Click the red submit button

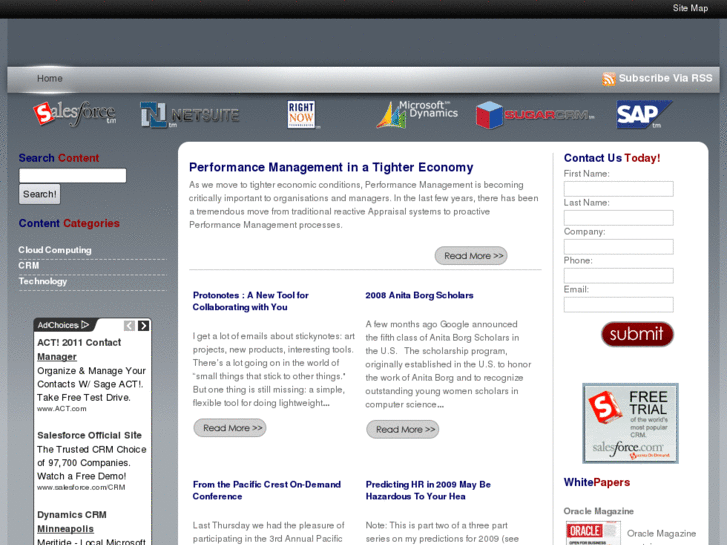[637, 334]
